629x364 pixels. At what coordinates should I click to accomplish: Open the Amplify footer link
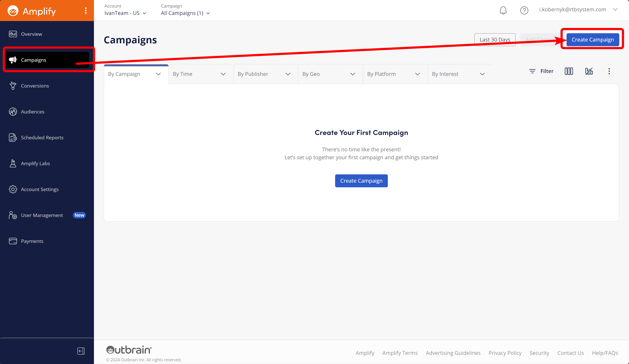pos(365,353)
